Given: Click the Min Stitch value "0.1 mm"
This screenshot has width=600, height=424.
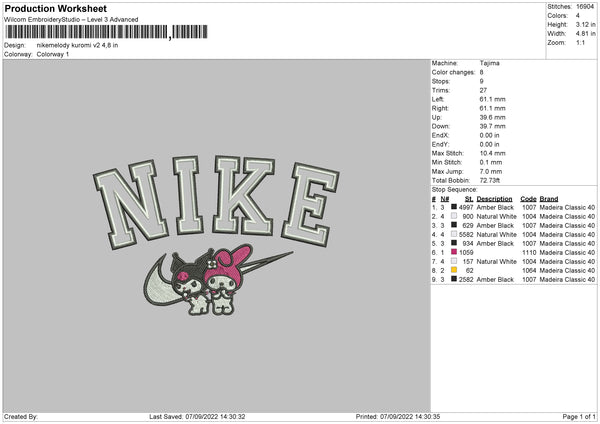Looking at the screenshot, I should (491, 162).
